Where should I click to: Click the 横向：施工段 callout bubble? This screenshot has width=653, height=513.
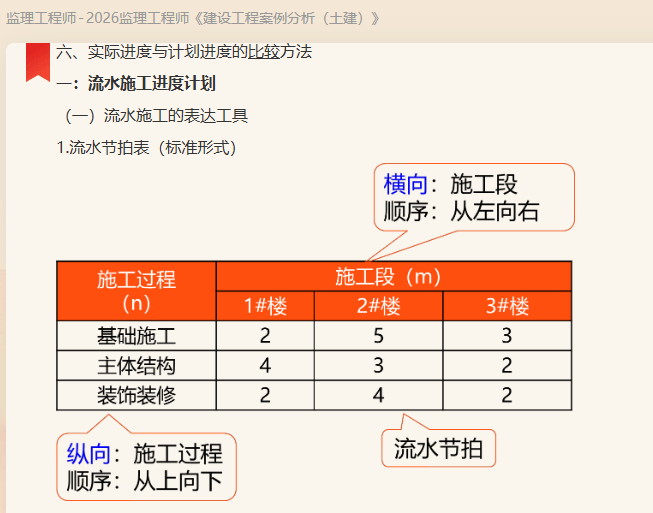point(473,197)
